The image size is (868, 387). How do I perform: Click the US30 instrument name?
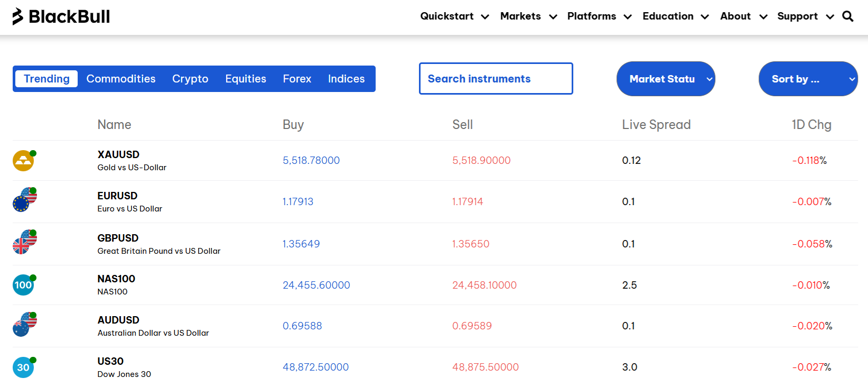point(110,361)
